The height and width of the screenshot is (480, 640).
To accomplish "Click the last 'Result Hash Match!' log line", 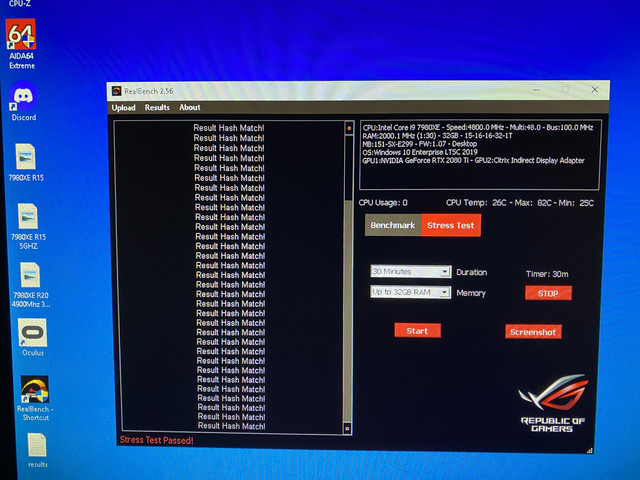I will tap(231, 426).
